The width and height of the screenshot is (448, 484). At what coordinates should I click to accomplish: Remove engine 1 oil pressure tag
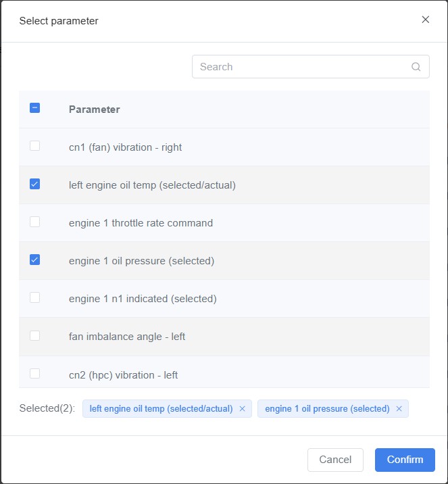399,409
